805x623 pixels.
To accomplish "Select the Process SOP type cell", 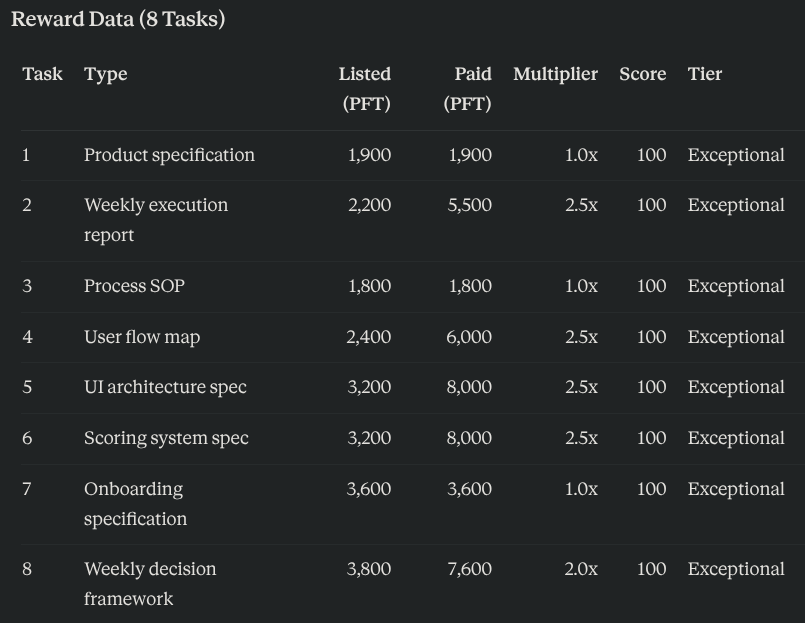I will click(135, 286).
